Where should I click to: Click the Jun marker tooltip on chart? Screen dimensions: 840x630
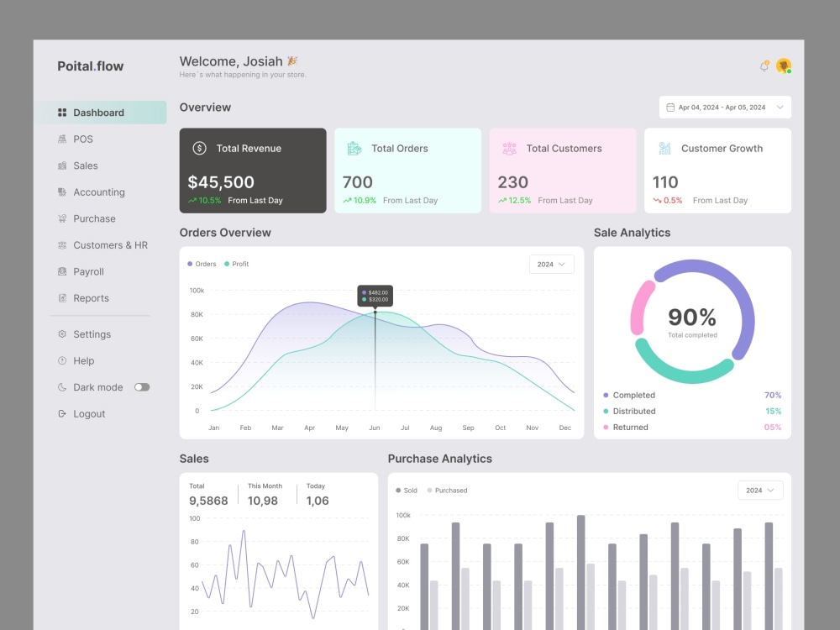[375, 296]
